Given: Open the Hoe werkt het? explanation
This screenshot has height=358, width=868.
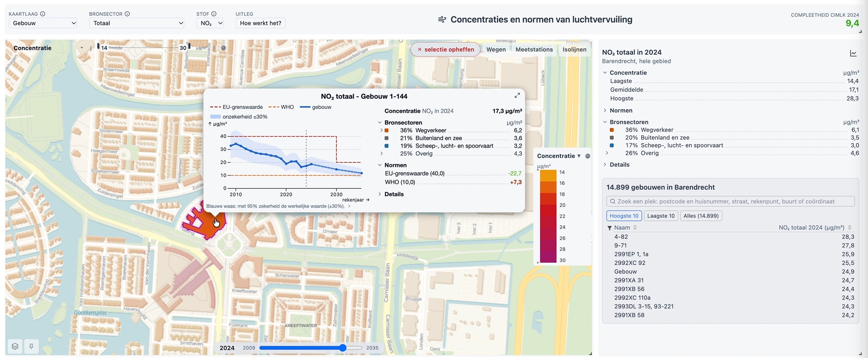Looking at the screenshot, I should pyautogui.click(x=260, y=23).
